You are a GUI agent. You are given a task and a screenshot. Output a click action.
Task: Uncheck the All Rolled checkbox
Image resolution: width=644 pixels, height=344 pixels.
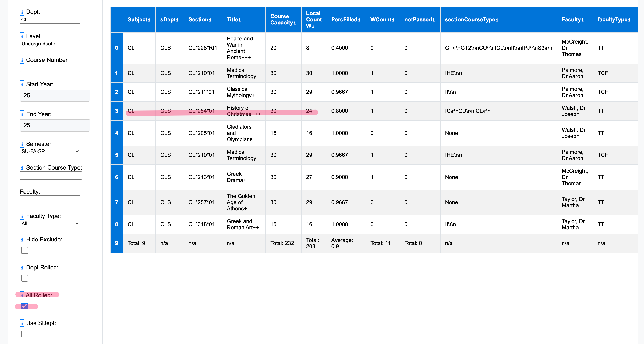click(x=24, y=306)
